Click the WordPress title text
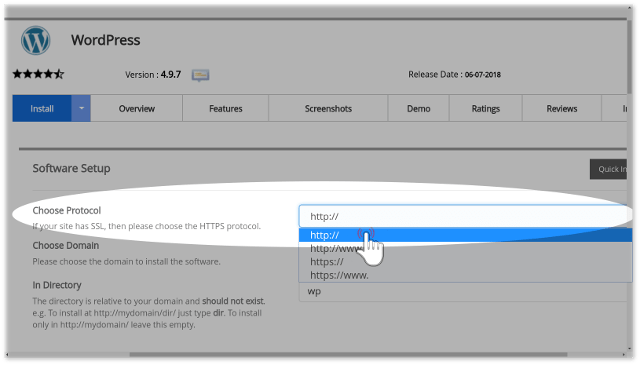This screenshot has width=640, height=365. 106,40
